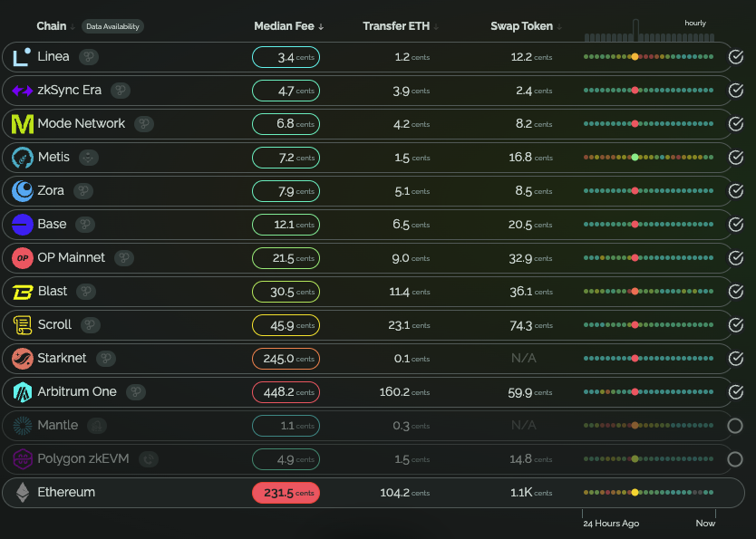The width and height of the screenshot is (756, 539).
Task: Uncheck the Arbitrum One row checkmark
Action: [736, 392]
